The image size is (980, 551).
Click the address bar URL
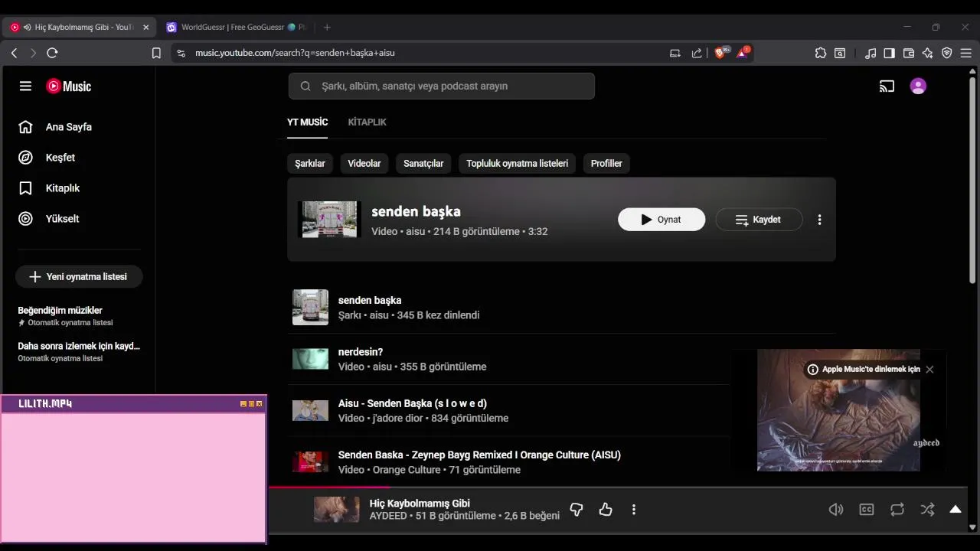(x=295, y=53)
